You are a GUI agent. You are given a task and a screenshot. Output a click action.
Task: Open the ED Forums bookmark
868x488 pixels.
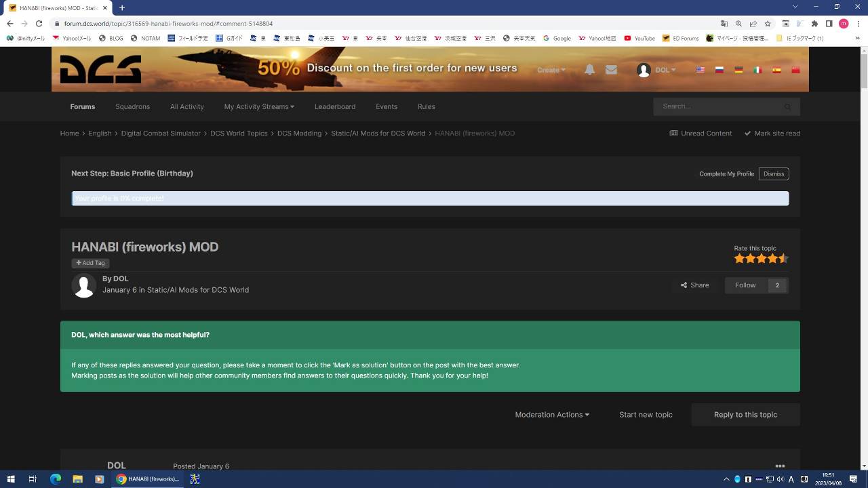click(x=681, y=39)
